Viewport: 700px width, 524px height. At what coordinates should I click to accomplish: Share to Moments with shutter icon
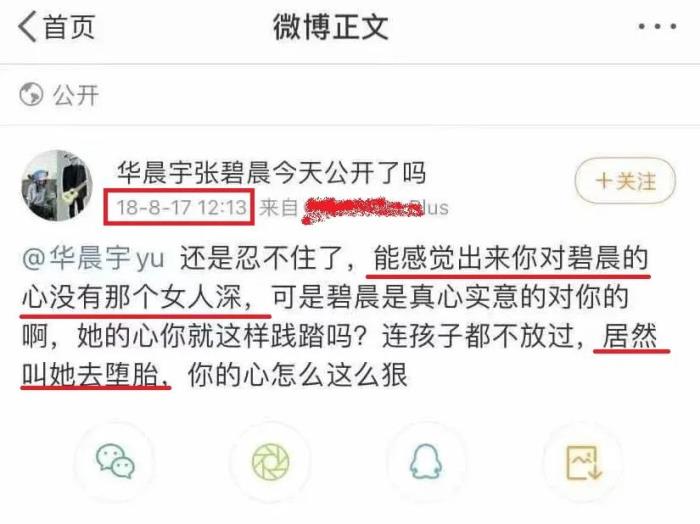pyautogui.click(x=271, y=462)
